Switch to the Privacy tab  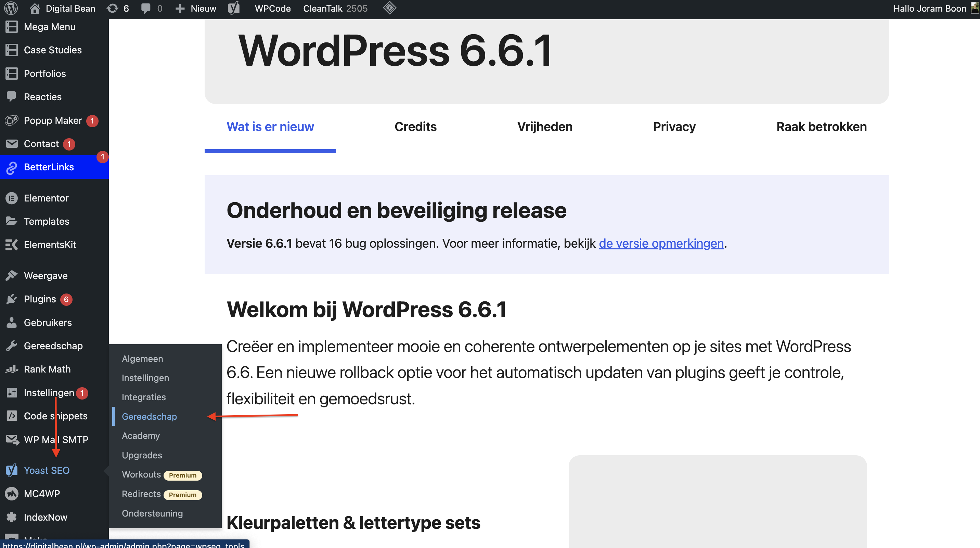[x=674, y=126]
